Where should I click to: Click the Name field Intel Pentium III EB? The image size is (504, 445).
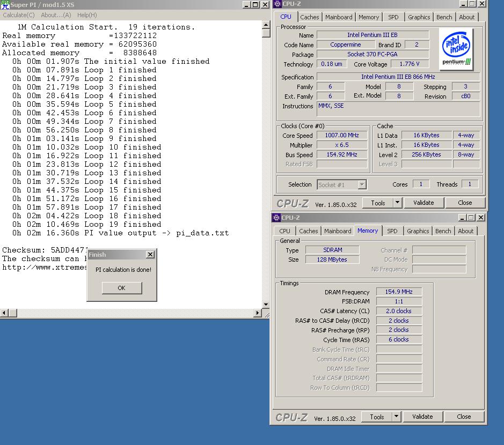[x=372, y=35]
